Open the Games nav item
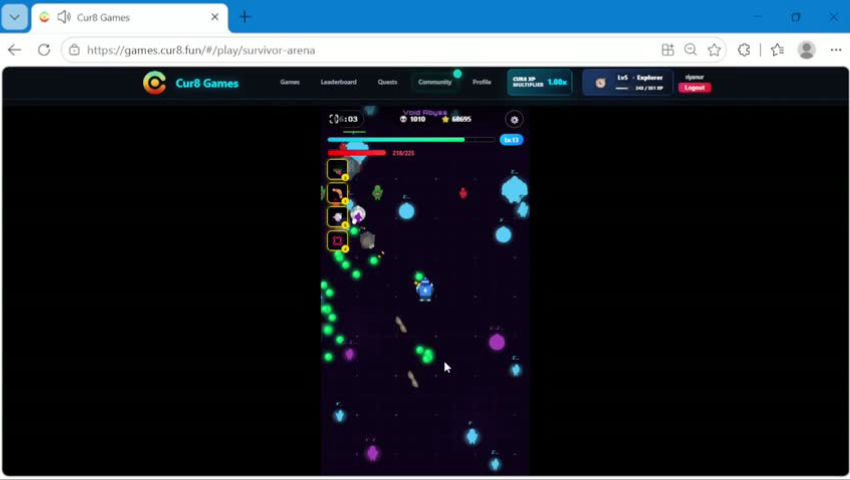 pyautogui.click(x=289, y=82)
